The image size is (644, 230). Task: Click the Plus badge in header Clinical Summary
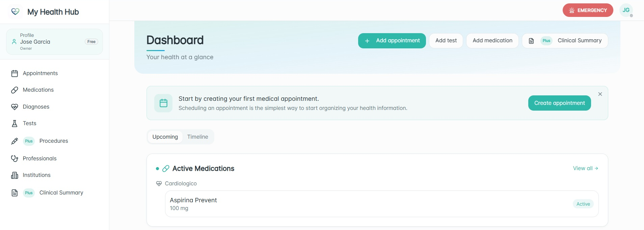pyautogui.click(x=546, y=41)
